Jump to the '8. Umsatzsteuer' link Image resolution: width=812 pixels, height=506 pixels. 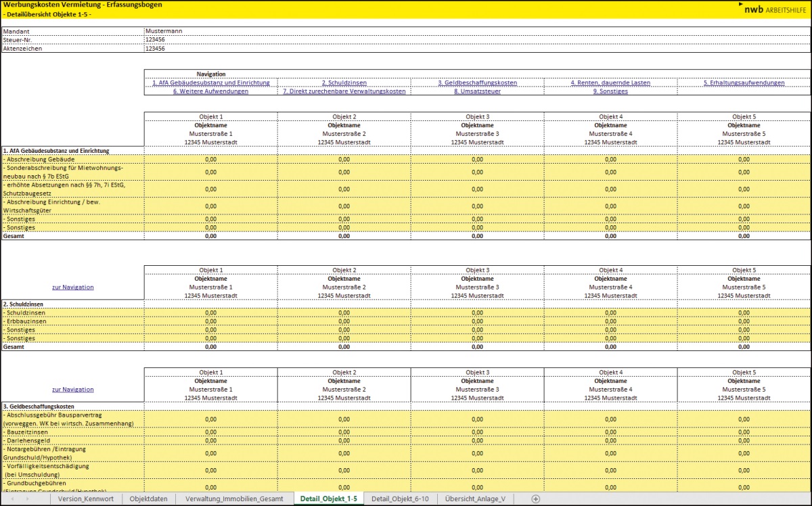click(477, 91)
